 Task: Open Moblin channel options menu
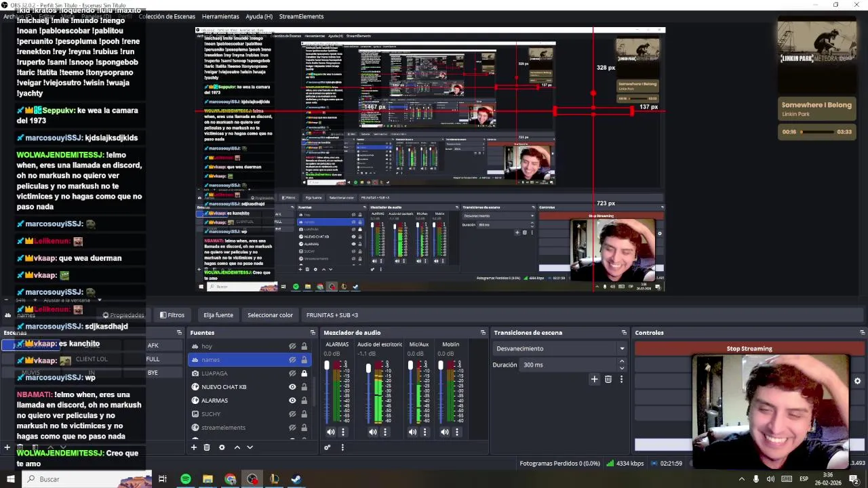[457, 432]
